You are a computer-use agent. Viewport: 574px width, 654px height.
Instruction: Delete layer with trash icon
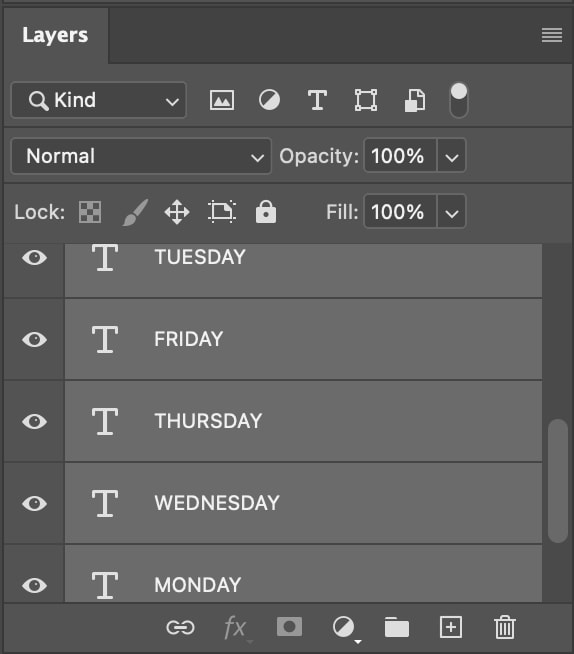[505, 627]
